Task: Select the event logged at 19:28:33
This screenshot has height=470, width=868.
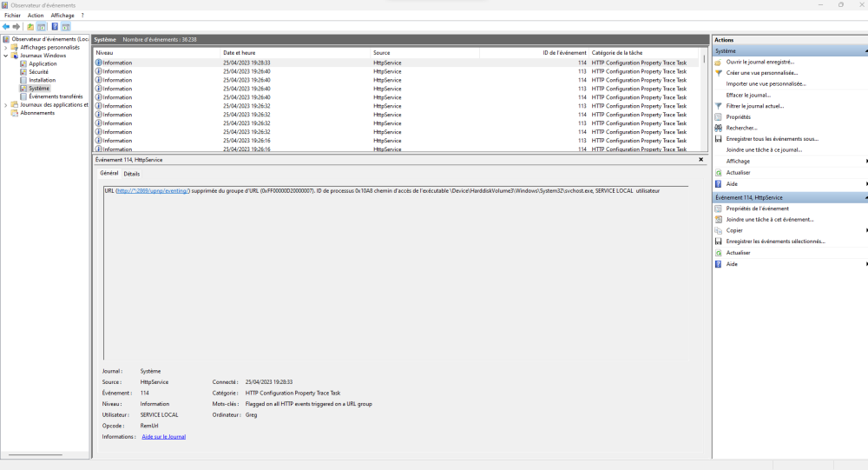Action: tap(398, 63)
